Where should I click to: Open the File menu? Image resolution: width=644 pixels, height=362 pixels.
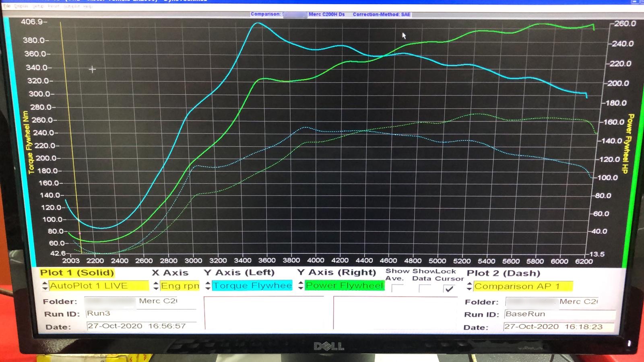[x=7, y=6]
